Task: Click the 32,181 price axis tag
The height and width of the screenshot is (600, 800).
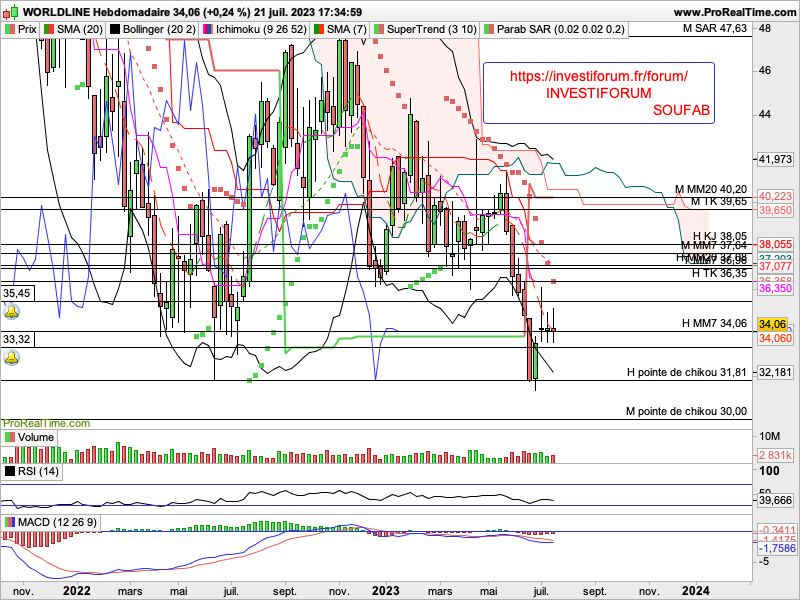Action: [775, 372]
